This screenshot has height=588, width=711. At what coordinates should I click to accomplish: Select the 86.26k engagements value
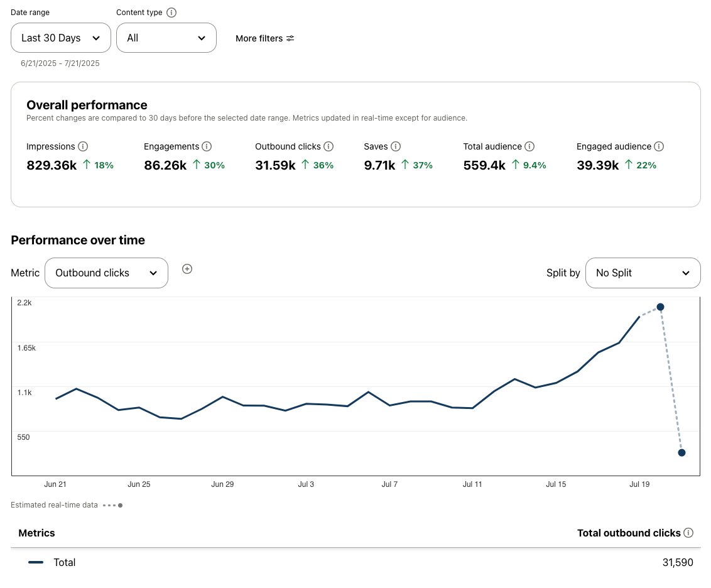(166, 165)
